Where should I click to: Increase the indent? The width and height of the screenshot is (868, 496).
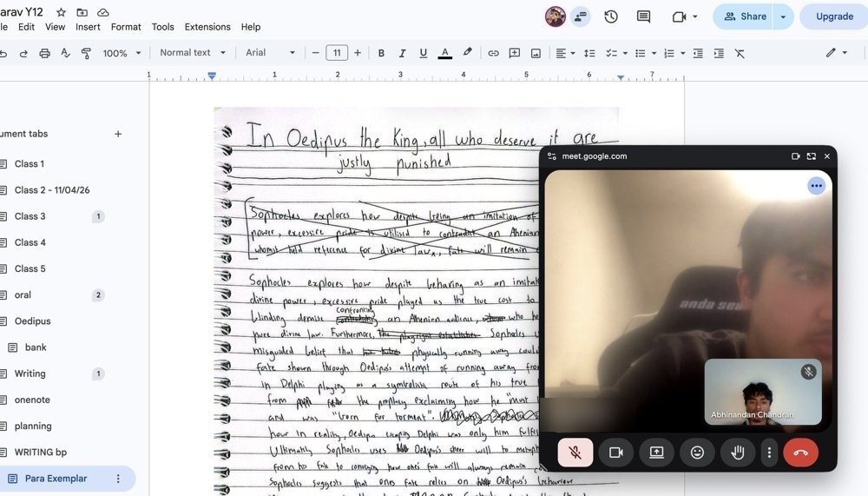point(719,53)
